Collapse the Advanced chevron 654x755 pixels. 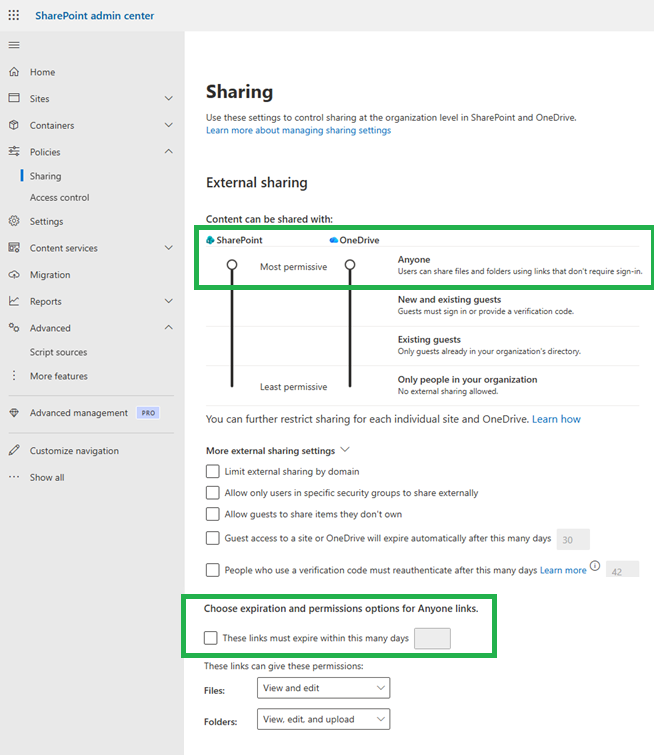169,328
